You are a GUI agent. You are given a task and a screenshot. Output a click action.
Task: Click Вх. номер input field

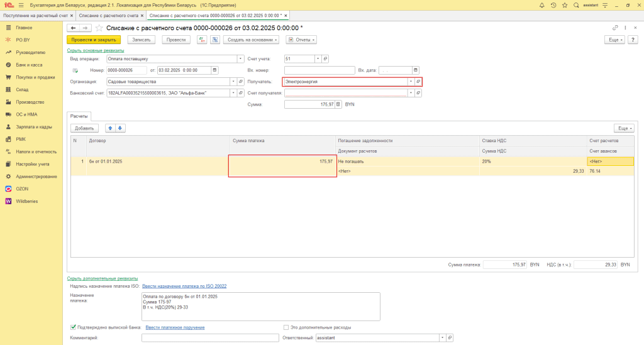coord(319,70)
